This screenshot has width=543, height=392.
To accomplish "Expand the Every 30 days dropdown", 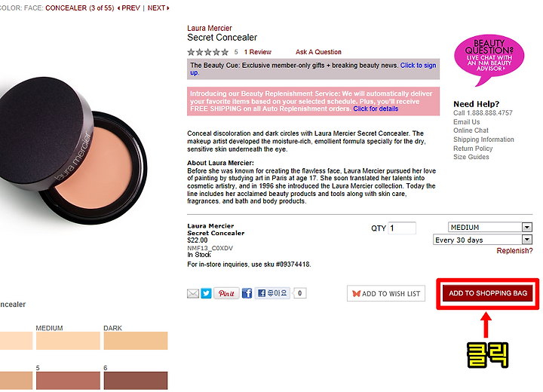I will pos(483,240).
